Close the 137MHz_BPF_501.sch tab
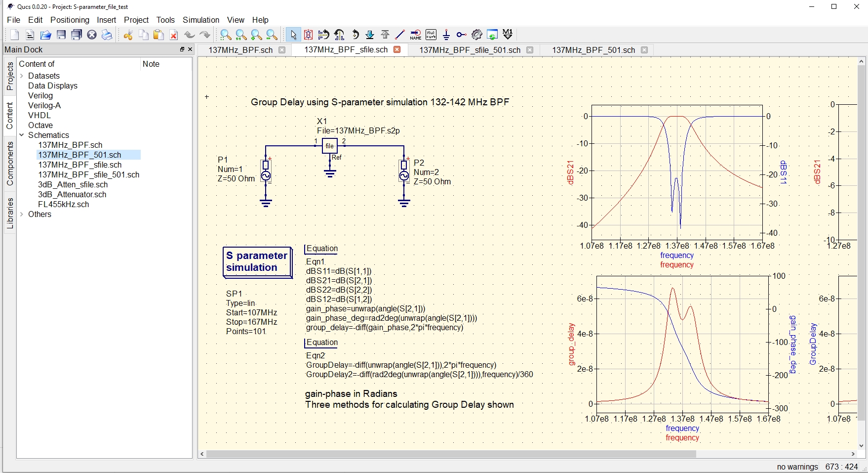 [x=644, y=50]
